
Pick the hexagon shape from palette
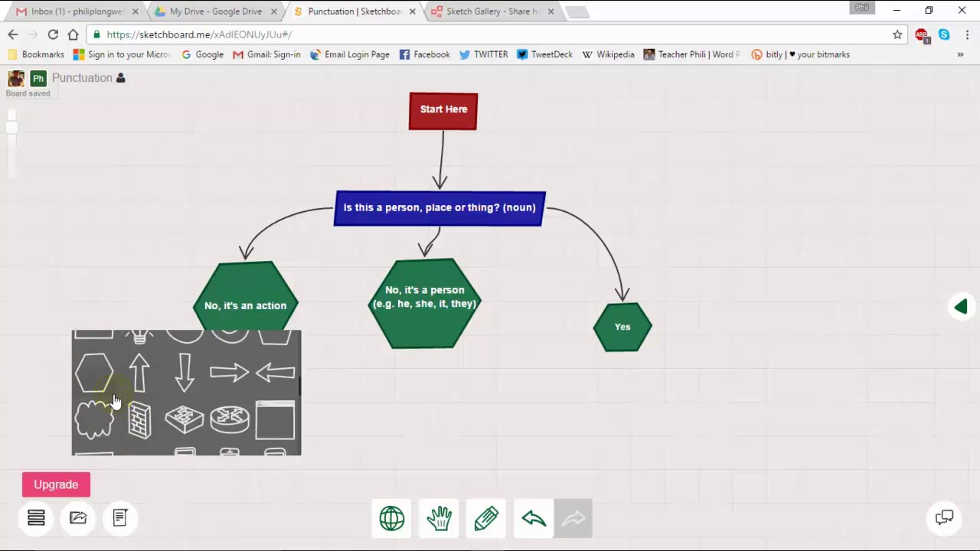coord(94,373)
